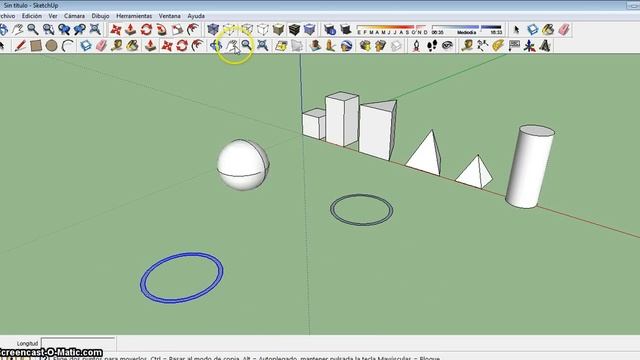Switch to Monochrome face style

310,29
